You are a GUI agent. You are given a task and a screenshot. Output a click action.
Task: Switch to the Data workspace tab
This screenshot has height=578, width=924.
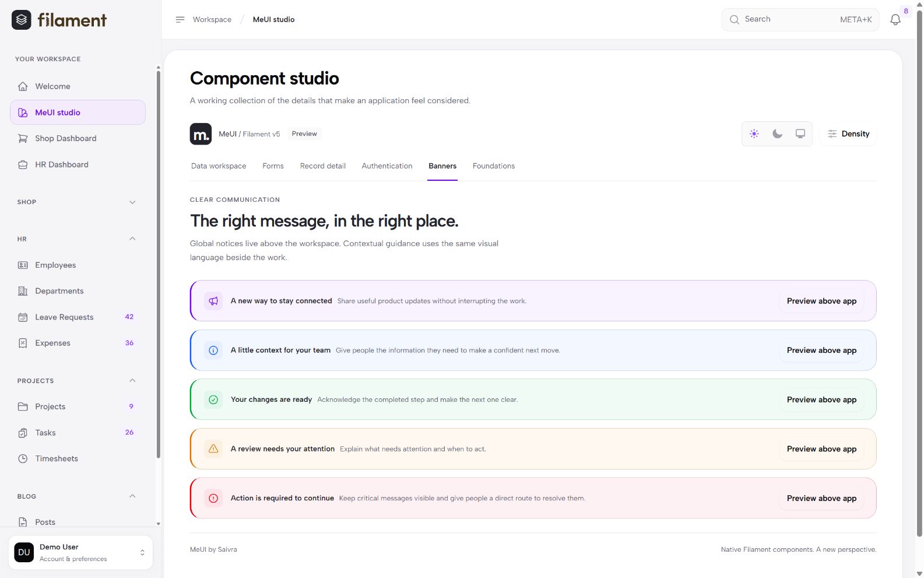[x=219, y=166]
